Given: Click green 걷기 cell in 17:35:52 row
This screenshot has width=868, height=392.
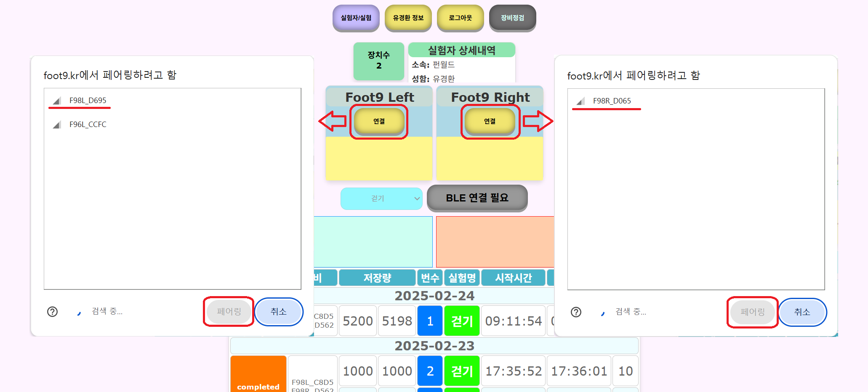Looking at the screenshot, I should point(462,371).
